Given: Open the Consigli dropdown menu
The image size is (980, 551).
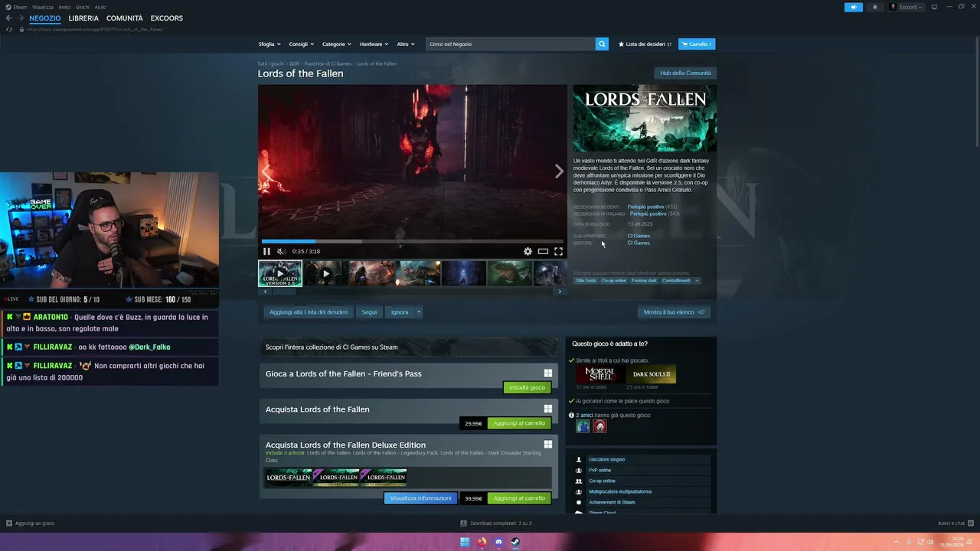Looking at the screenshot, I should point(301,44).
